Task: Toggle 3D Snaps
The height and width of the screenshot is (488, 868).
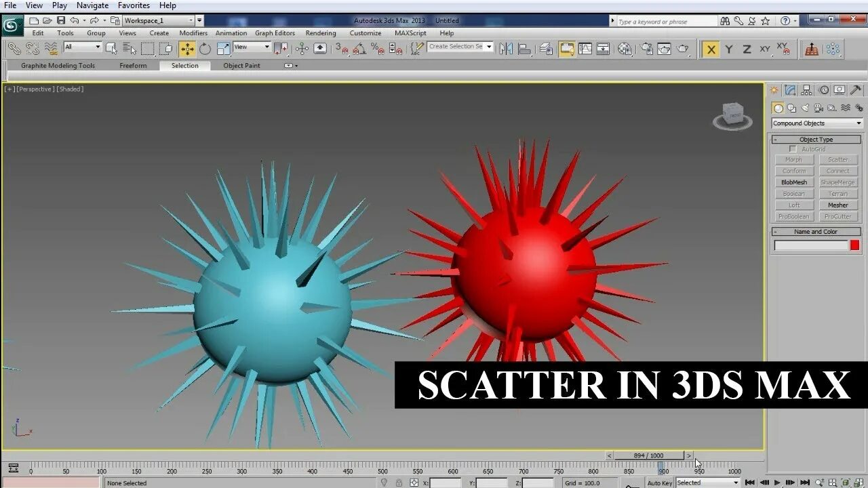Action: click(x=342, y=49)
